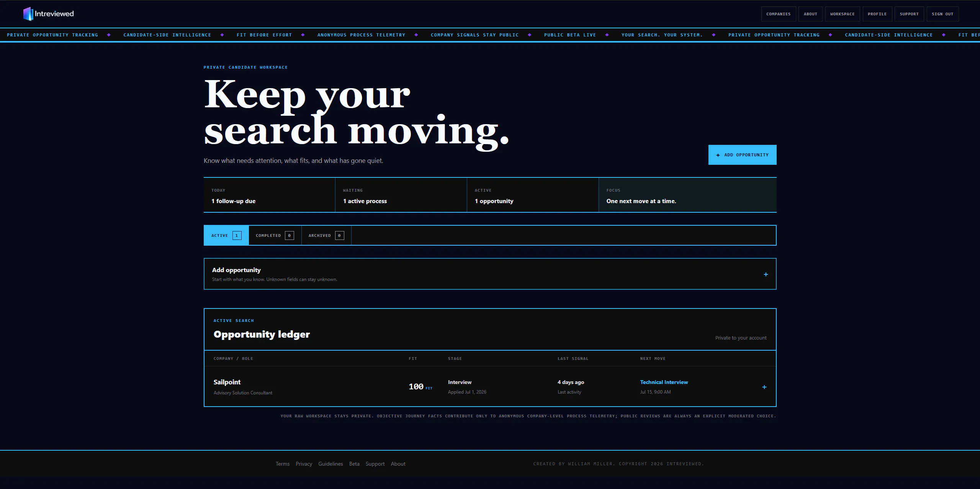Click 'Advisory Solution Consultant' role text
The height and width of the screenshot is (489, 980).
[x=243, y=393]
